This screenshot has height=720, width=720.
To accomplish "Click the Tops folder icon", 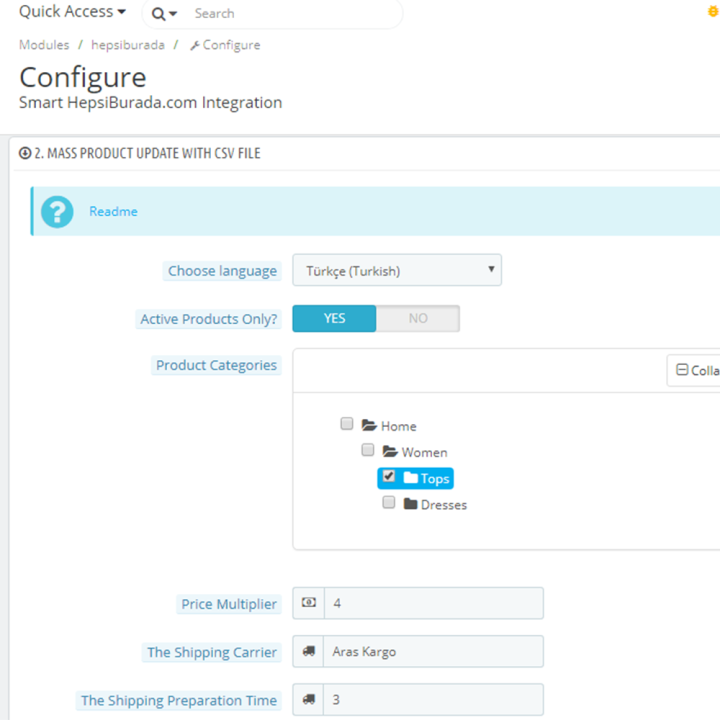I will tap(411, 478).
